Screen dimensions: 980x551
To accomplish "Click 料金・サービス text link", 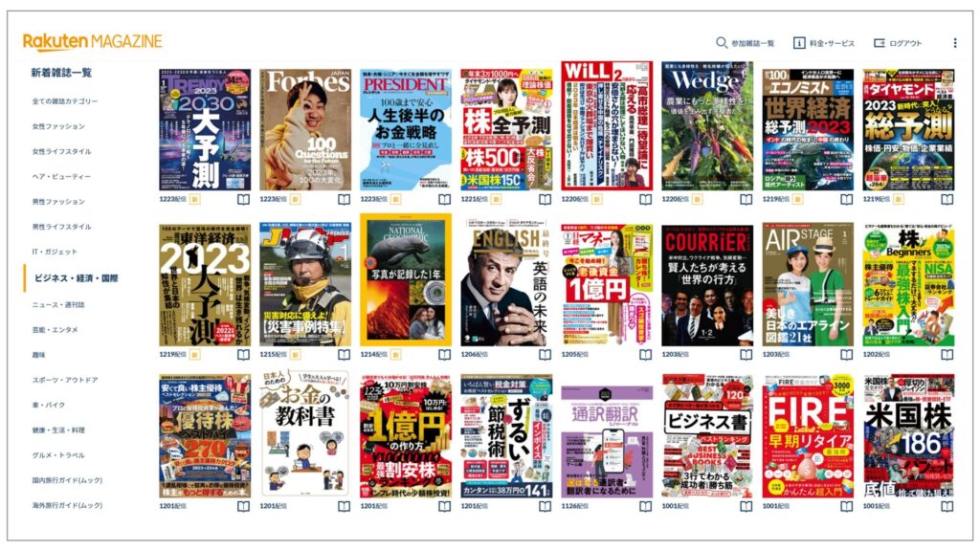I will [832, 43].
